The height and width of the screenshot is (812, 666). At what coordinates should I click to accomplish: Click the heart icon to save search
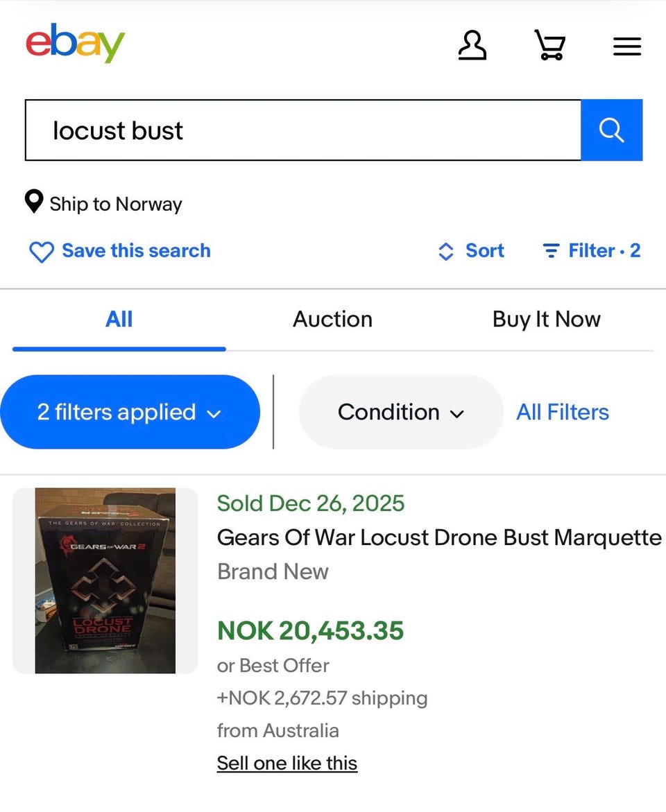pos(42,252)
